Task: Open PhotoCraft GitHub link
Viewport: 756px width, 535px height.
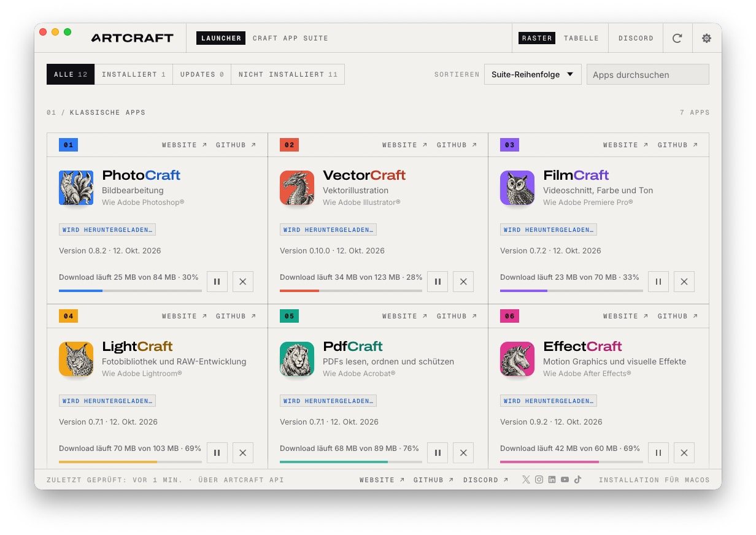Action: click(236, 145)
